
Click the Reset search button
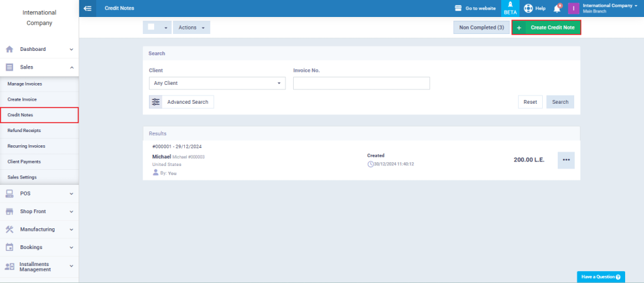[530, 102]
